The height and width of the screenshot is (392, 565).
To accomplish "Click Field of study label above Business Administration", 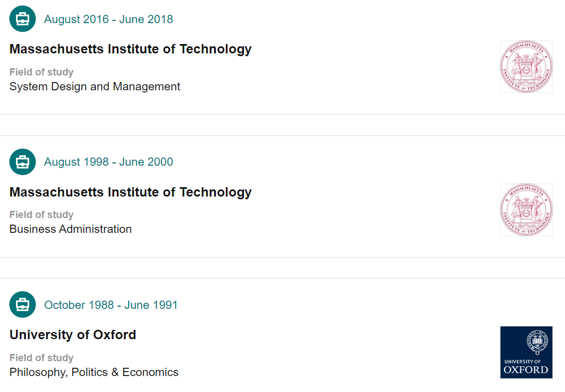I will tap(41, 215).
